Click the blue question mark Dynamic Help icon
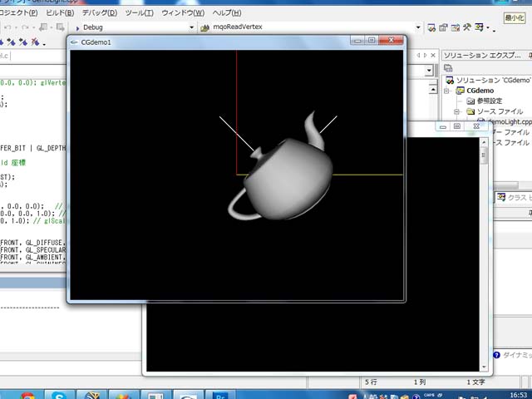 tap(496, 355)
